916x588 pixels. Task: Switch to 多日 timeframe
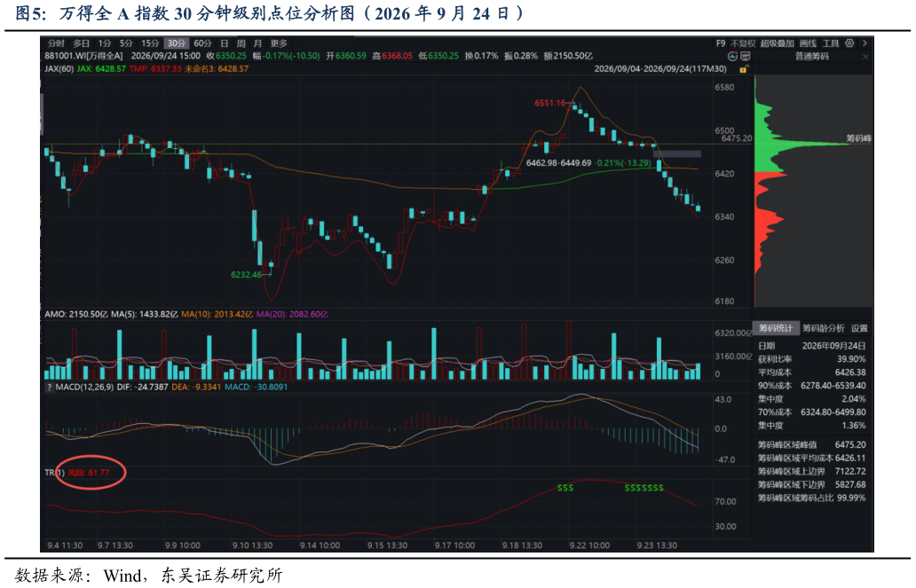pos(81,43)
